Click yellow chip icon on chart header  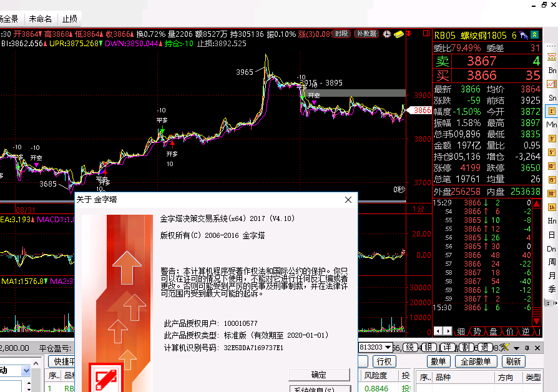pos(399,34)
